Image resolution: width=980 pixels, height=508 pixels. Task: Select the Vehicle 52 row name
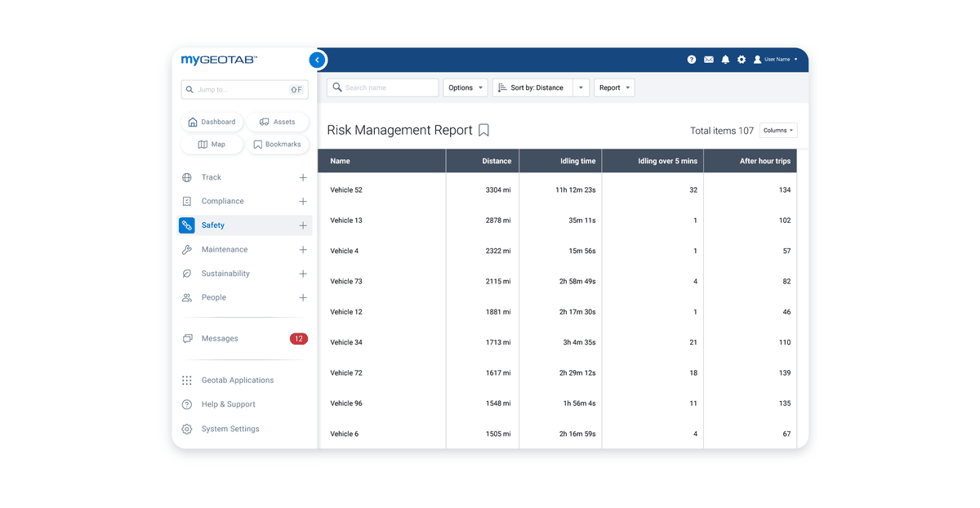[x=346, y=190]
